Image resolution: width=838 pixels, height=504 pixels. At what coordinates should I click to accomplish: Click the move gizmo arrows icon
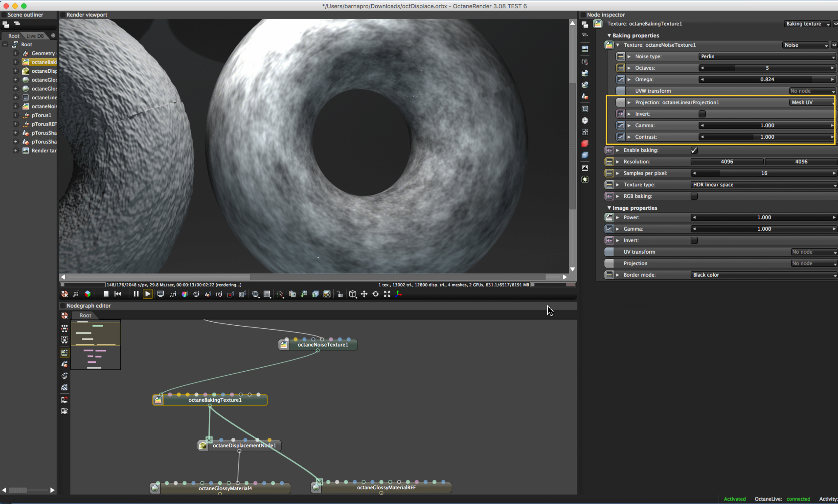click(364, 294)
